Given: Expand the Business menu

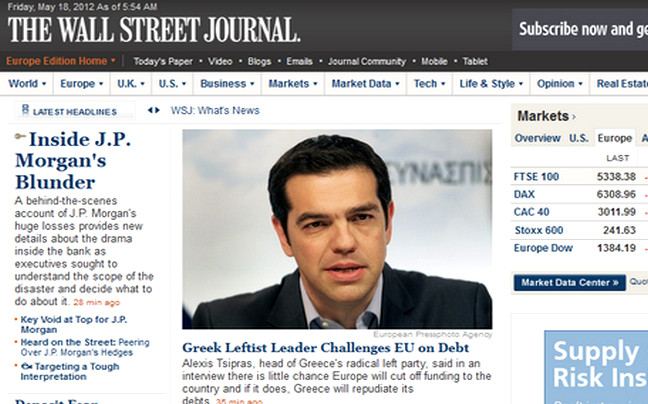Looking at the screenshot, I should [227, 84].
